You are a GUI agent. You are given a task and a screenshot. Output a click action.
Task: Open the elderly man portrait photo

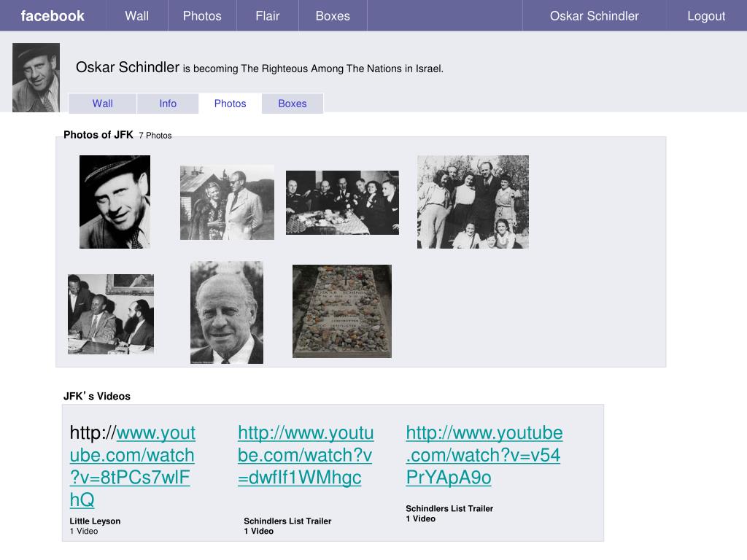(x=227, y=312)
